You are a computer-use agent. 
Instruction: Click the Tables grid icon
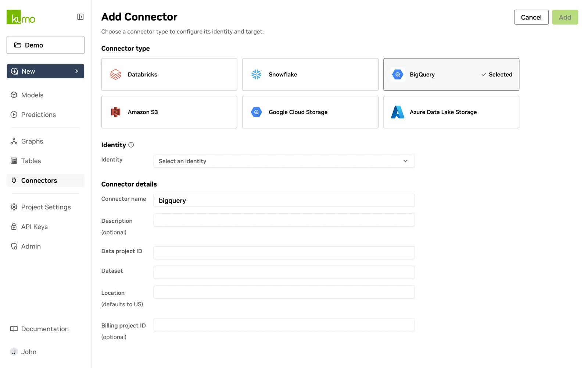(x=14, y=161)
